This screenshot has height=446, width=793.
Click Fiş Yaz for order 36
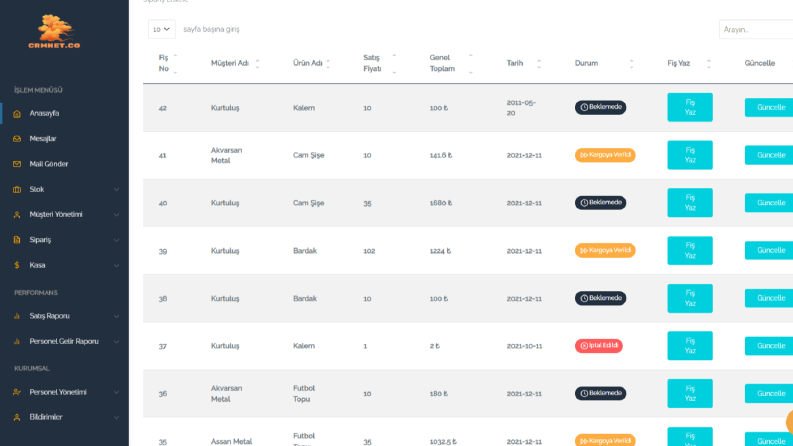click(690, 393)
